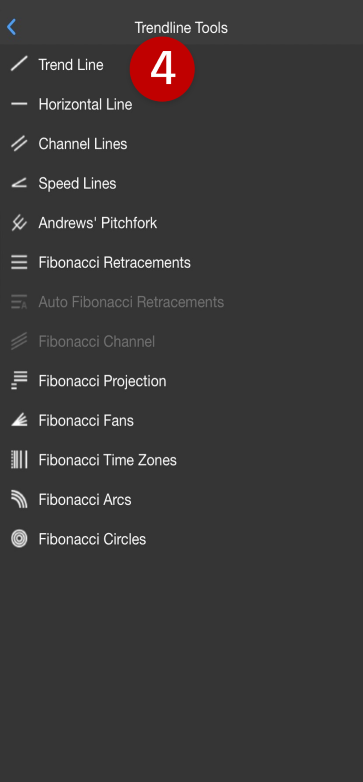Tap the blue back arrow icon
Viewport: 363px width, 782px height.
point(12,27)
